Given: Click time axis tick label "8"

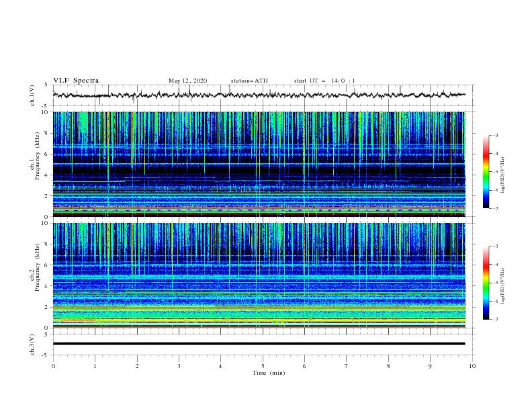Looking at the screenshot, I should 388,366.
